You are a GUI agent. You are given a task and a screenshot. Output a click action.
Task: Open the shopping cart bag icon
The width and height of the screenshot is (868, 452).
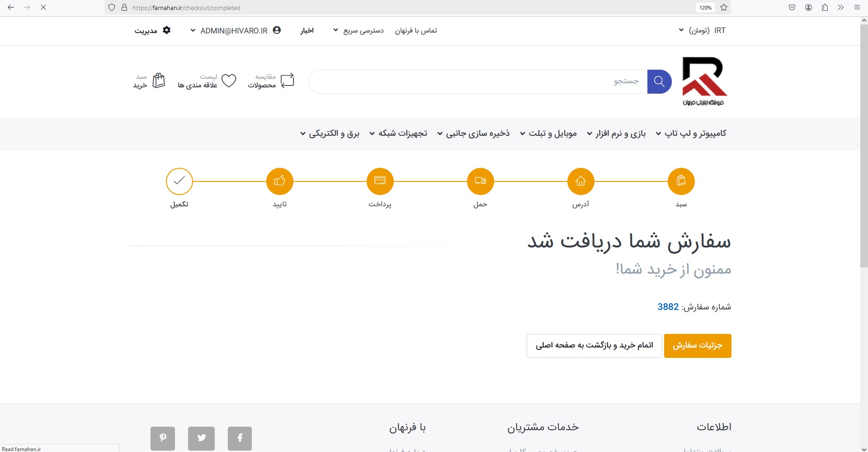click(159, 81)
